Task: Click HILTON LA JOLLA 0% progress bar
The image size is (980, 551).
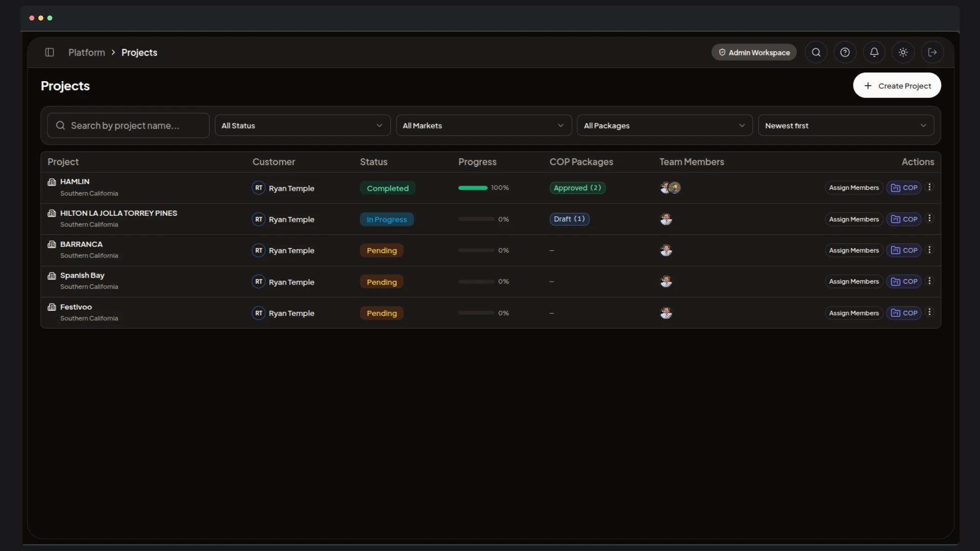Action: point(476,219)
